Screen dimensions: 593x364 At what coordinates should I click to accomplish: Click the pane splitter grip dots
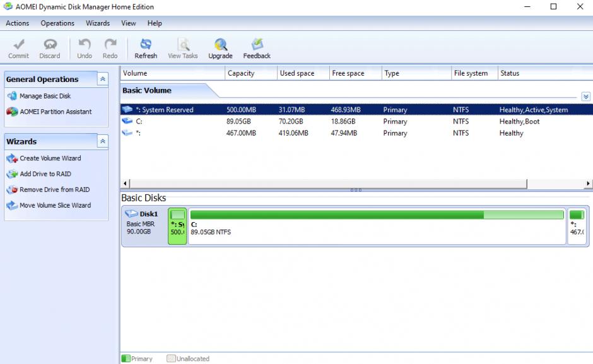pos(356,190)
